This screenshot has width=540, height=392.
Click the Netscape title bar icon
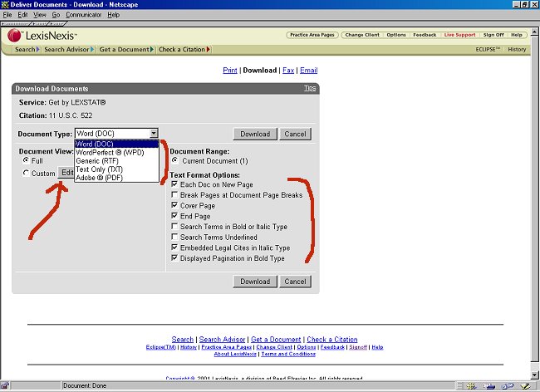coord(5,4)
